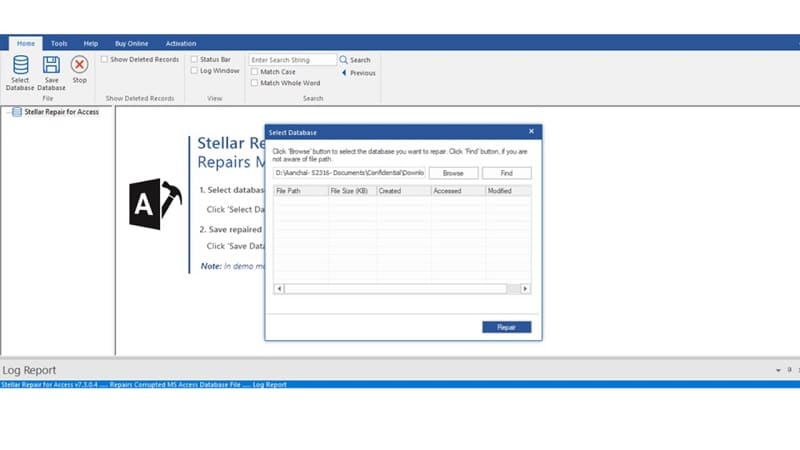Screen dimensions: 800x450
Task: Click the Save Database icon
Action: 51,65
